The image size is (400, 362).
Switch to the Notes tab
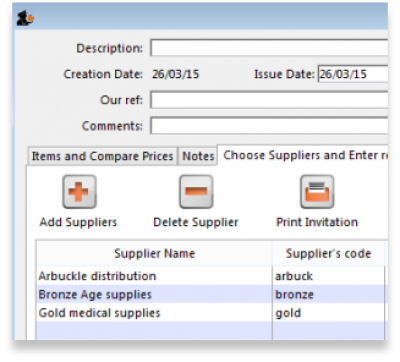[198, 156]
